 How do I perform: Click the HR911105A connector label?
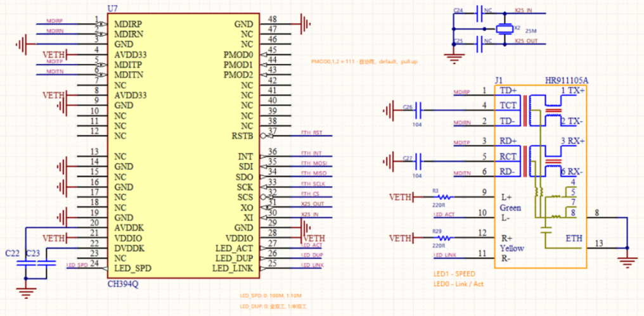point(567,81)
